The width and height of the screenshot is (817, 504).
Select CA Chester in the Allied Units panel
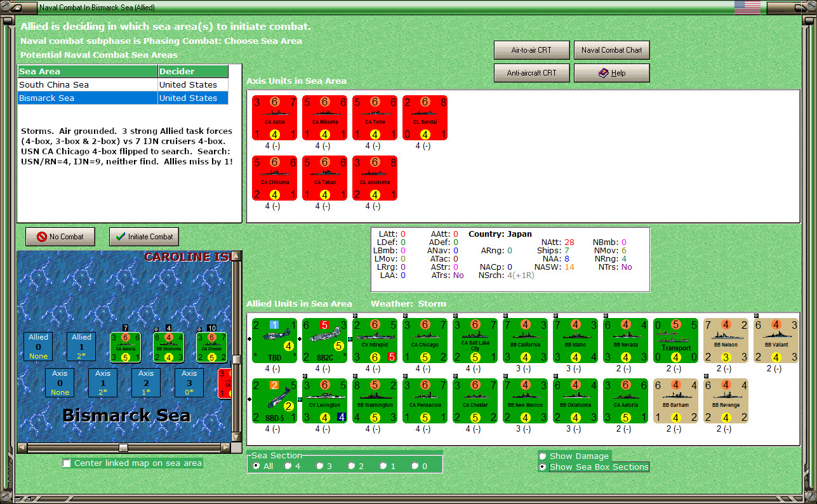tap(475, 401)
